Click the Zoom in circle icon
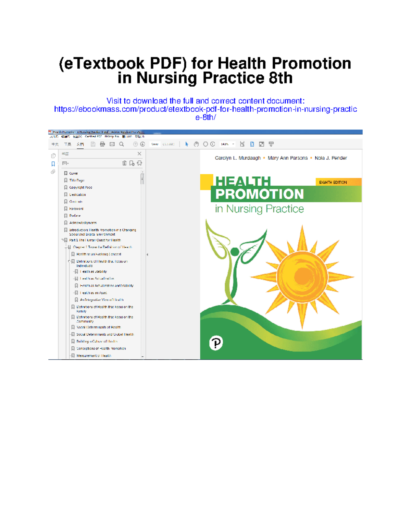The width and height of the screenshot is (411, 532). 213,144
